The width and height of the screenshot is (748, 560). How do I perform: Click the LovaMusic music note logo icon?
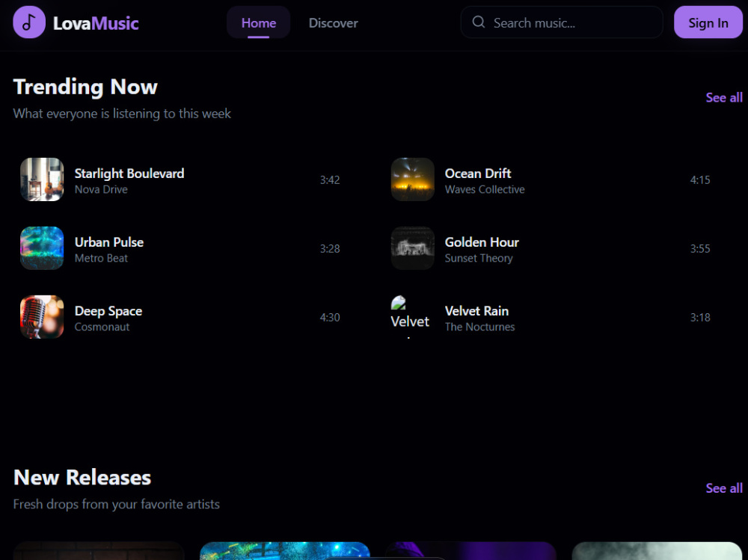point(29,22)
